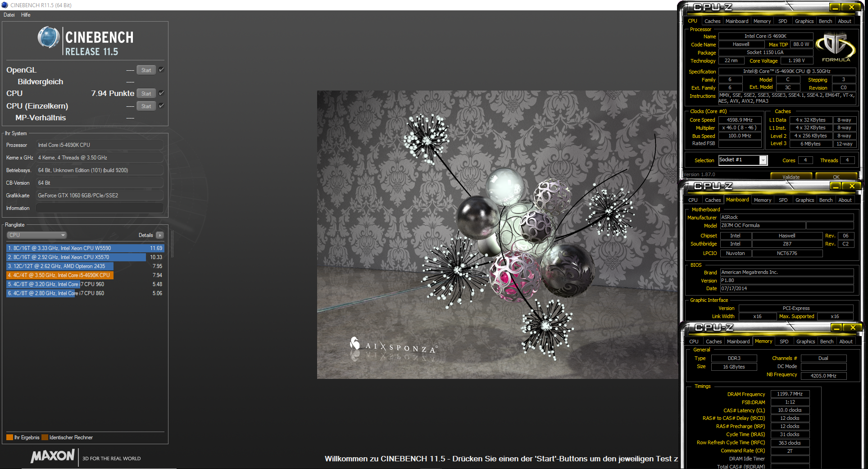Start the OpenGL benchmark
The height and width of the screenshot is (469, 868).
click(146, 70)
